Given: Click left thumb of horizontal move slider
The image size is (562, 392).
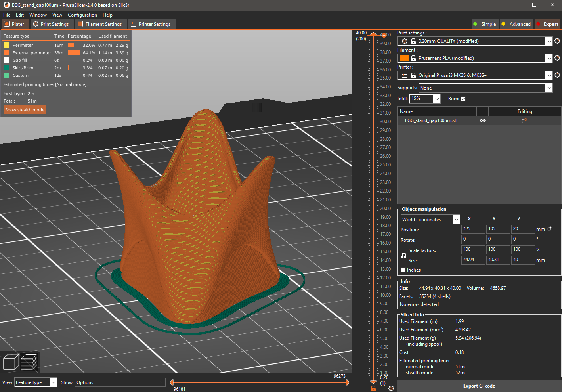Looking at the screenshot, I should click(x=172, y=382).
